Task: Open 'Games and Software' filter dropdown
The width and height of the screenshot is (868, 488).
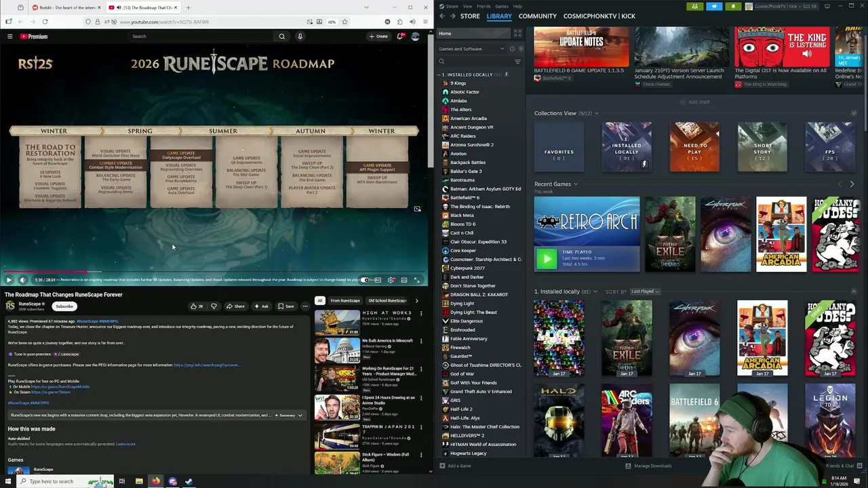Action: click(x=471, y=49)
